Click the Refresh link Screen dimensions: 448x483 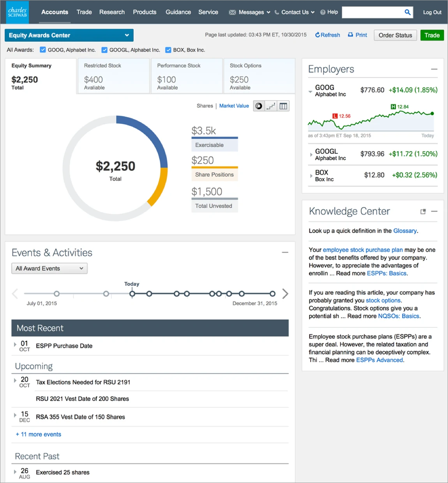tap(327, 35)
